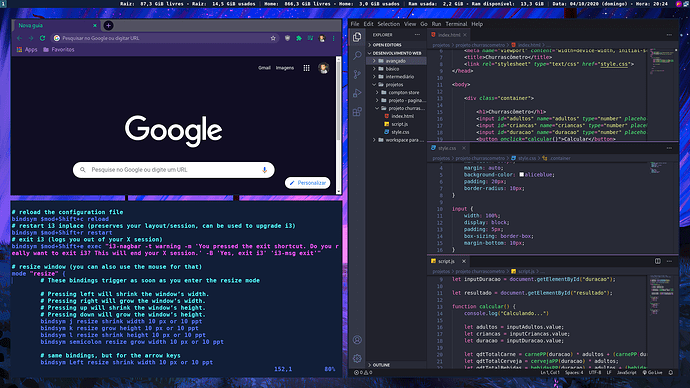Open the Manage gear icon in VS Code
The width and height of the screenshot is (690, 388).
(357, 359)
